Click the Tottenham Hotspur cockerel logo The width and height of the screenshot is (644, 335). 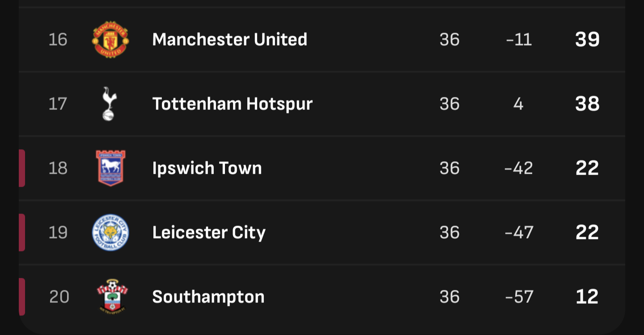click(x=109, y=104)
